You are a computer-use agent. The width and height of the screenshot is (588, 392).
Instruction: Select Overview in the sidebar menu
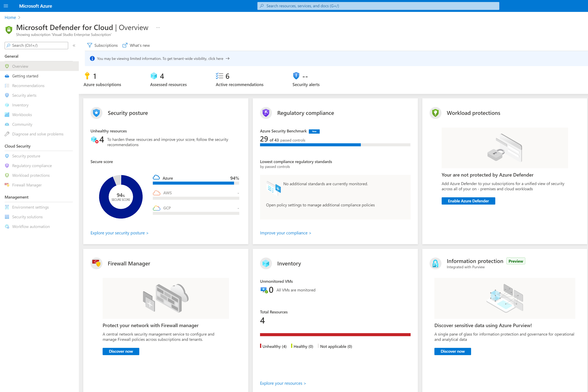[x=20, y=66]
